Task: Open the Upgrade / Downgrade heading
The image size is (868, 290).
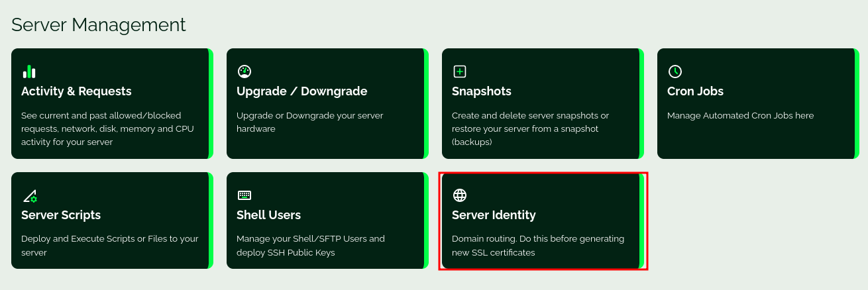Action: click(x=301, y=91)
